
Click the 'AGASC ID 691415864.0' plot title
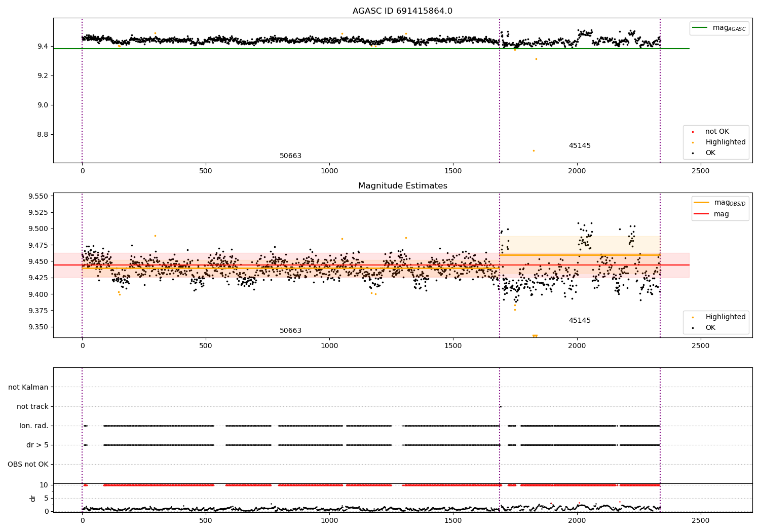[x=402, y=11]
